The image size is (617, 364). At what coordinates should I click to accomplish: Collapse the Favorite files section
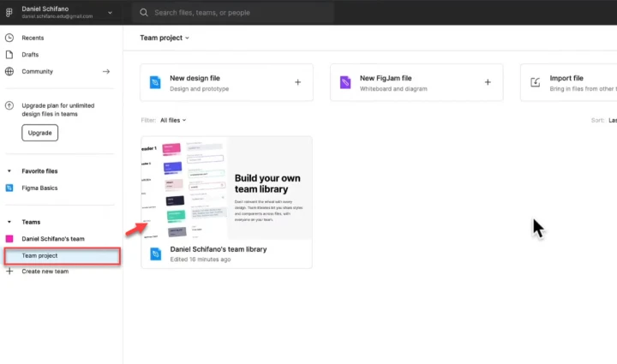click(9, 171)
